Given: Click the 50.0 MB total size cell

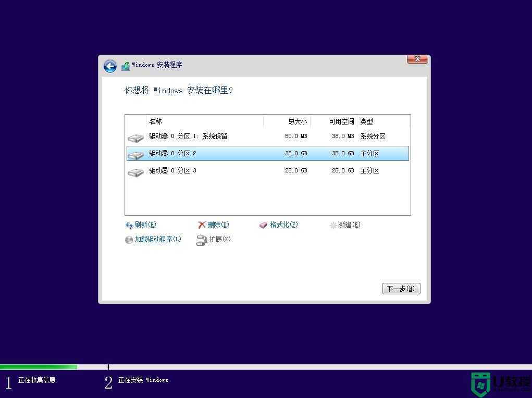Looking at the screenshot, I should tap(296, 136).
